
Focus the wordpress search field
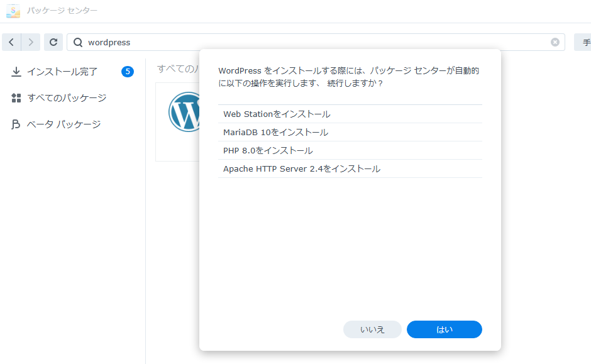click(316, 42)
